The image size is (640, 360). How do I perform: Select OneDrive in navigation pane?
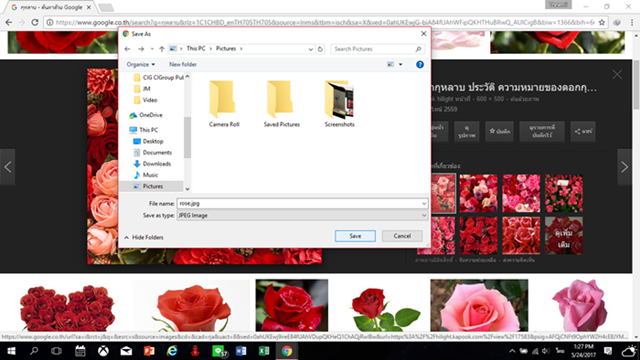coord(146,115)
